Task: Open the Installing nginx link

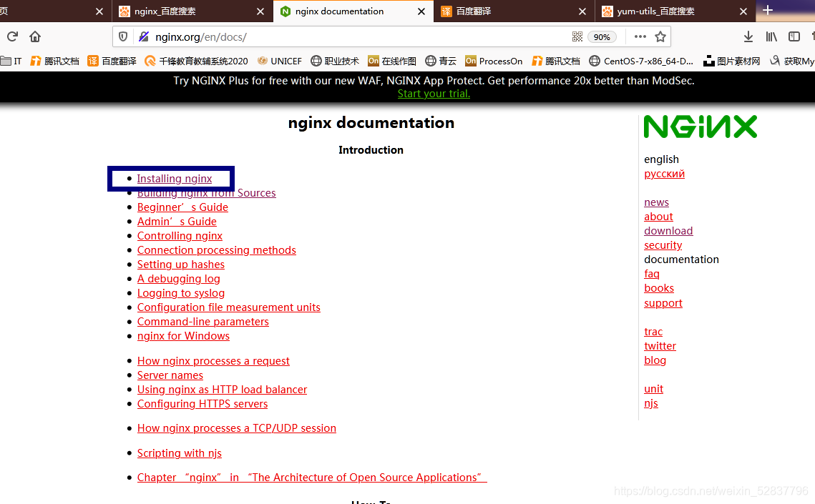Action: coord(174,179)
